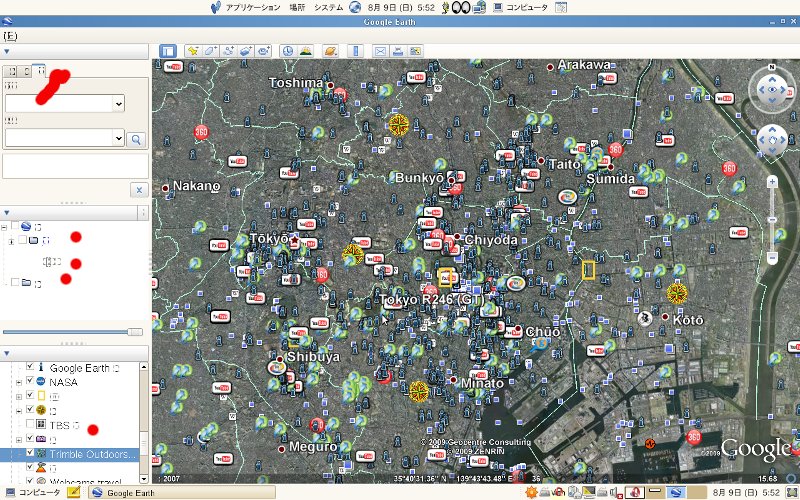This screenshot has width=800, height=500.
Task: Select the Trimble Outdoors layer row
Action: click(69, 453)
